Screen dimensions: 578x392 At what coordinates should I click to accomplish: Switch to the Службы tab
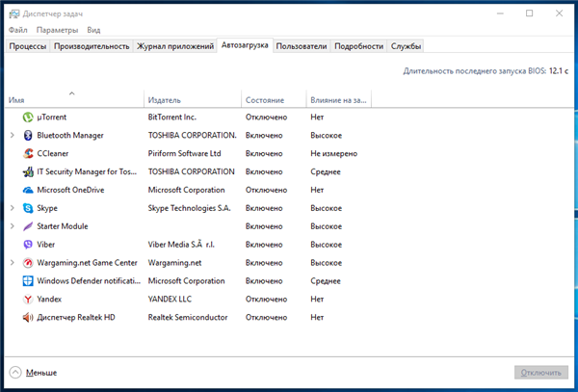tap(406, 46)
